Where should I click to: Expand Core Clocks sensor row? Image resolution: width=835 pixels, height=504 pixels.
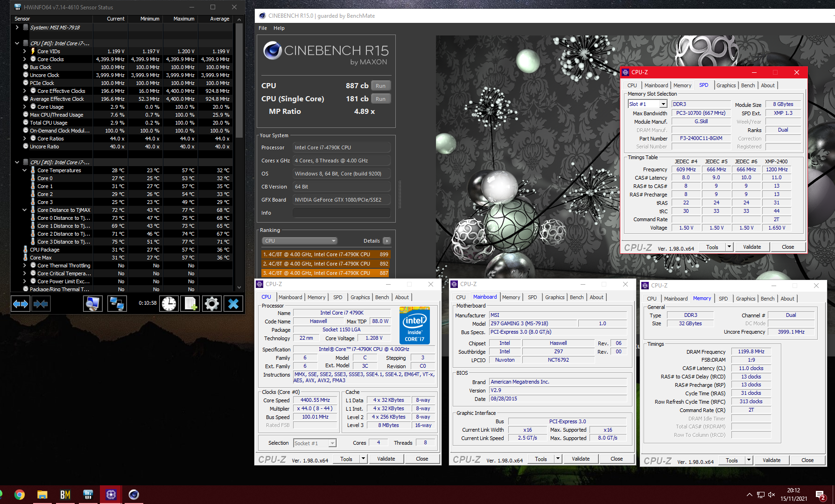coord(25,59)
